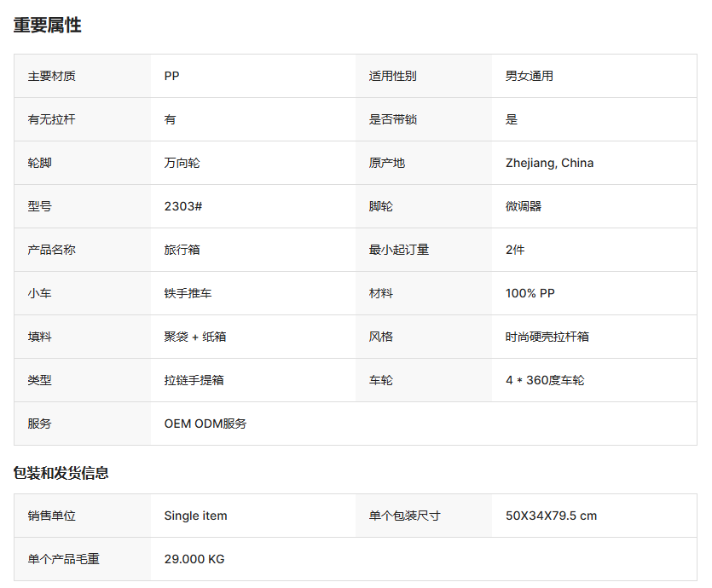The image size is (712, 588).
Task: Click the 100% PP material value
Action: pyautogui.click(x=530, y=293)
